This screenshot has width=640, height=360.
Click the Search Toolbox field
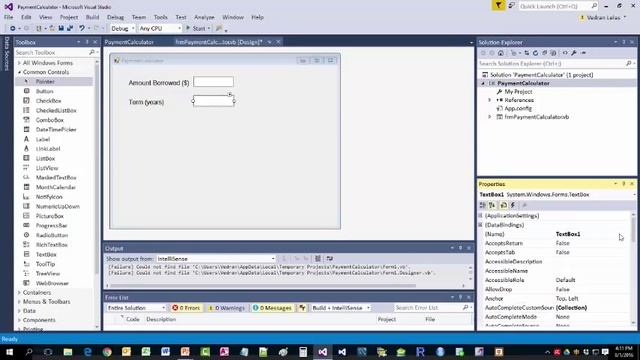[x=52, y=53]
